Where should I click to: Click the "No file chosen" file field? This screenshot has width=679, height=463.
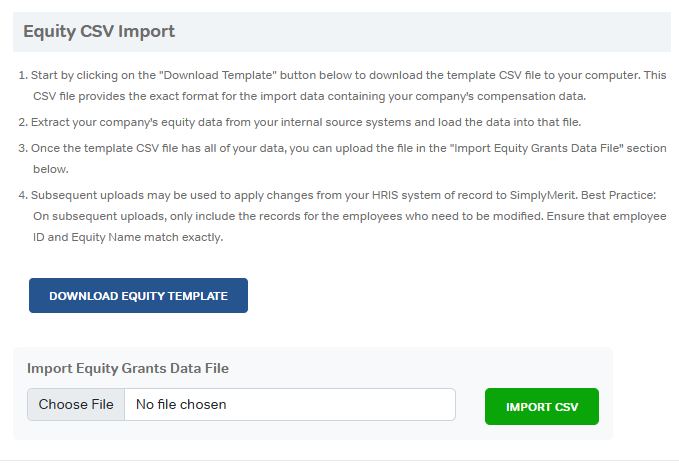tap(290, 405)
